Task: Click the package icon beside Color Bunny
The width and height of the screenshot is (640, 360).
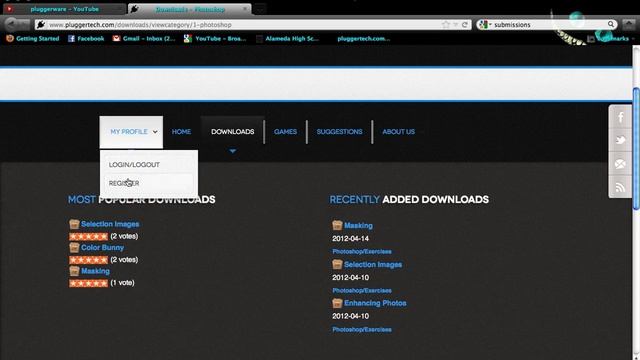Action: [x=74, y=247]
